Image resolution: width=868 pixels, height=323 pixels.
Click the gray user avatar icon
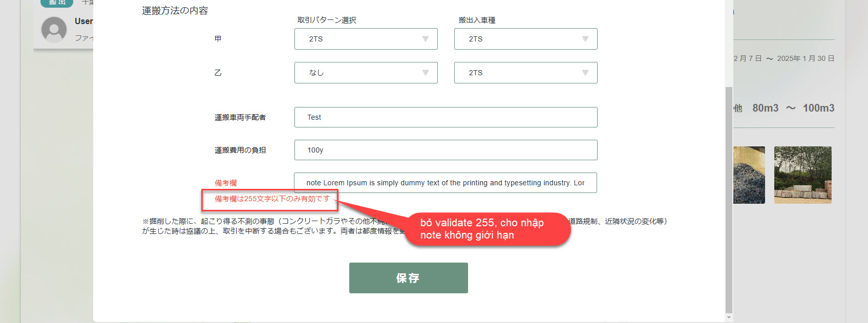(x=54, y=29)
